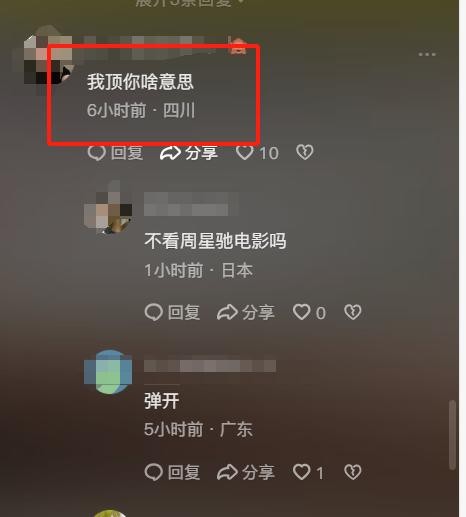This screenshot has width=466, height=517.
Task: Like the 不看周星驰电影吗 reply
Action: pos(302,312)
